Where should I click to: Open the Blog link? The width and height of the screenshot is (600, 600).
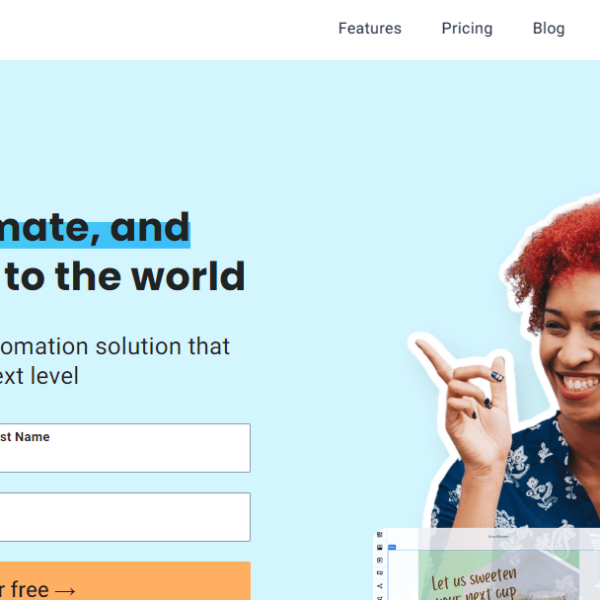(548, 28)
